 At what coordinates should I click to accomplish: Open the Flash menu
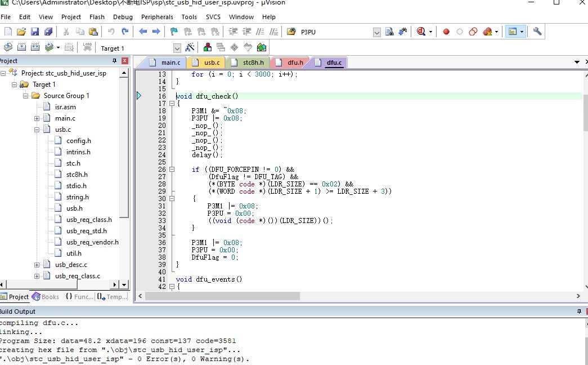97,17
